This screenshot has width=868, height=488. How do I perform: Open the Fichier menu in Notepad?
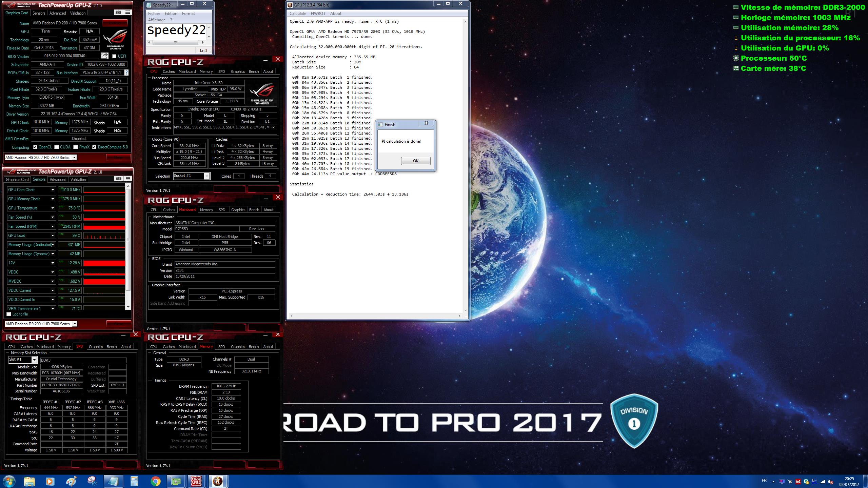(154, 14)
